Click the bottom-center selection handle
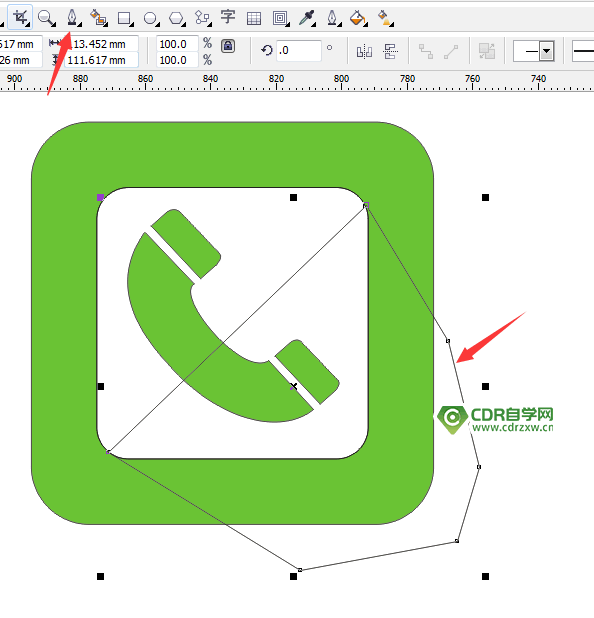Viewport: 594px width, 618px height. 293,577
